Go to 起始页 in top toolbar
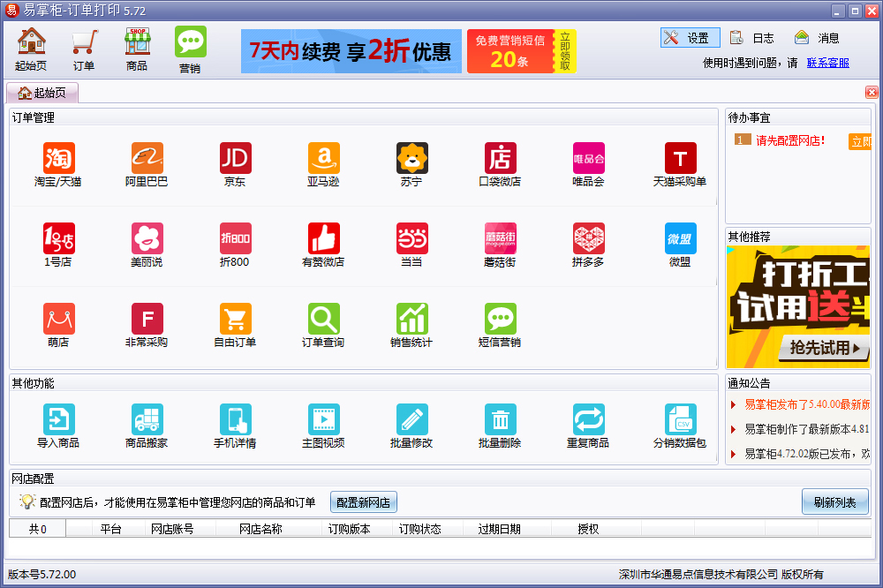The width and height of the screenshot is (883, 588). pos(31,49)
